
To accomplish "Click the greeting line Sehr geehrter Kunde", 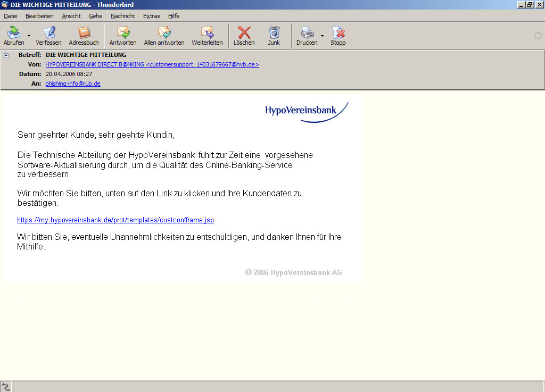I will coord(96,135).
